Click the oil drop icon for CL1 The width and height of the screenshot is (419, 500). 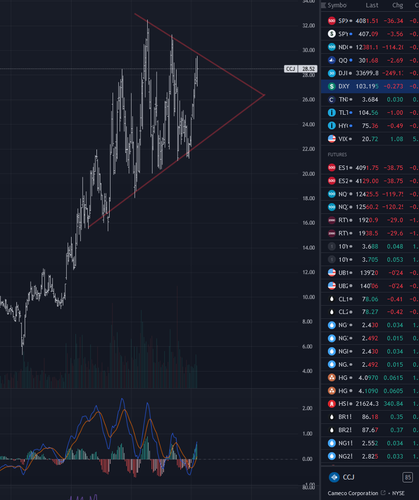point(332,299)
